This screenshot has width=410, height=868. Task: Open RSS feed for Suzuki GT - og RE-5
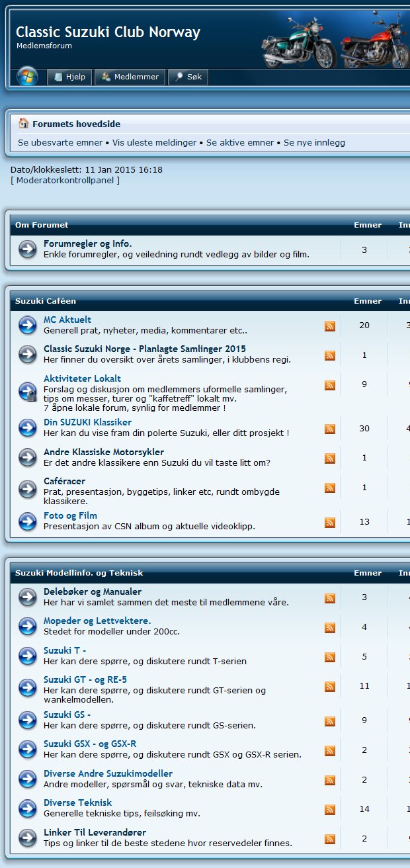click(x=329, y=686)
